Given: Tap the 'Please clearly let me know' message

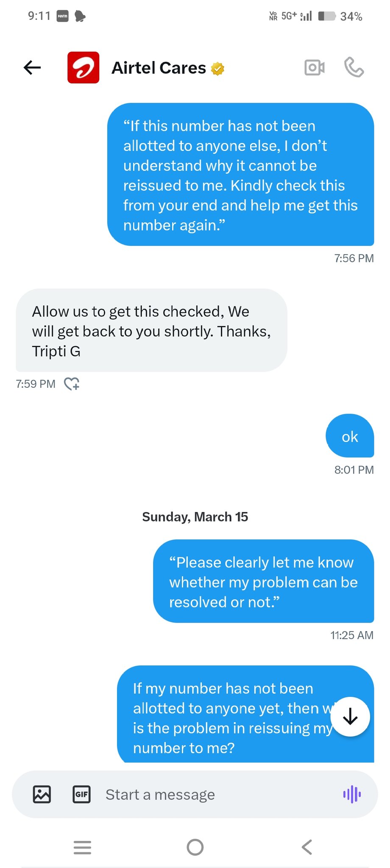Looking at the screenshot, I should point(263,581).
